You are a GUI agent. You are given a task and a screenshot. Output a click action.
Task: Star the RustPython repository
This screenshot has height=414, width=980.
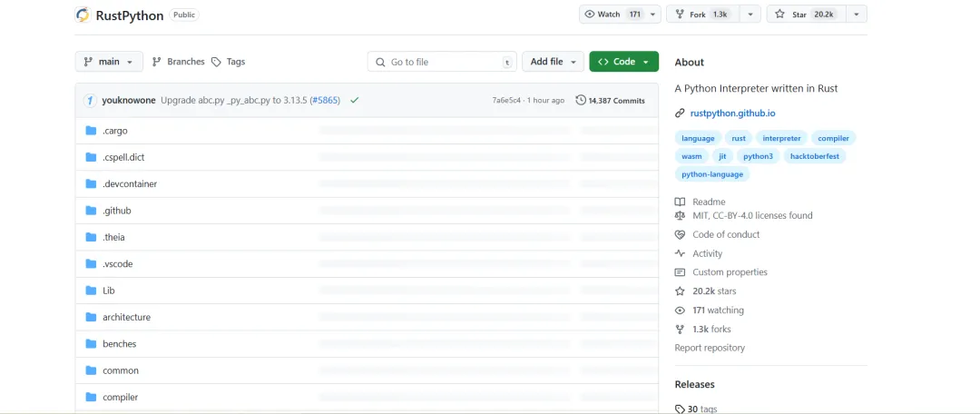tap(807, 15)
